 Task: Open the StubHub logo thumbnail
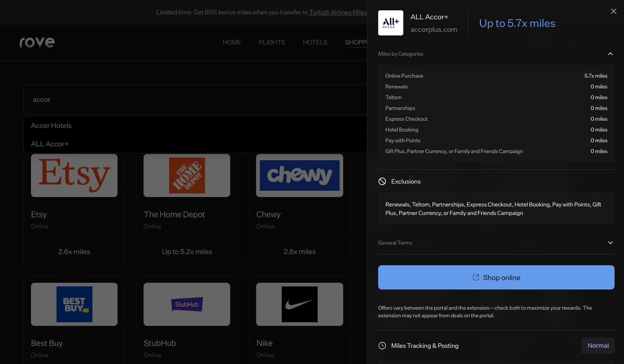coord(187,304)
